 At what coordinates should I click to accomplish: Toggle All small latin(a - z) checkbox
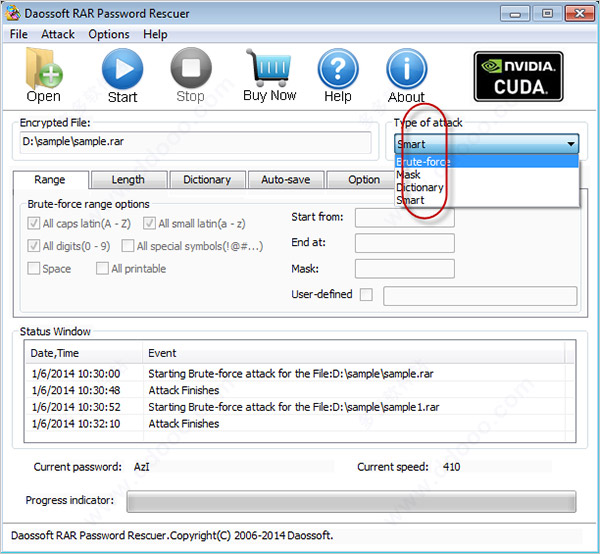[x=149, y=223]
